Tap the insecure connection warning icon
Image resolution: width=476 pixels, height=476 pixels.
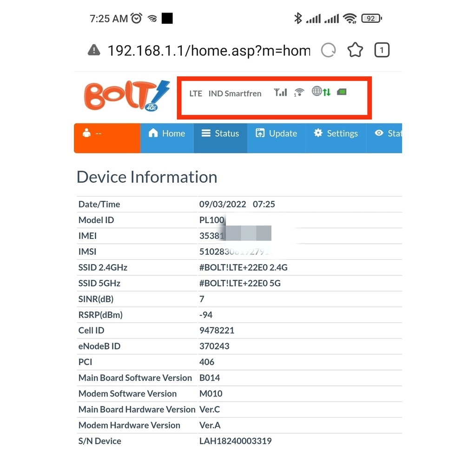coord(94,50)
